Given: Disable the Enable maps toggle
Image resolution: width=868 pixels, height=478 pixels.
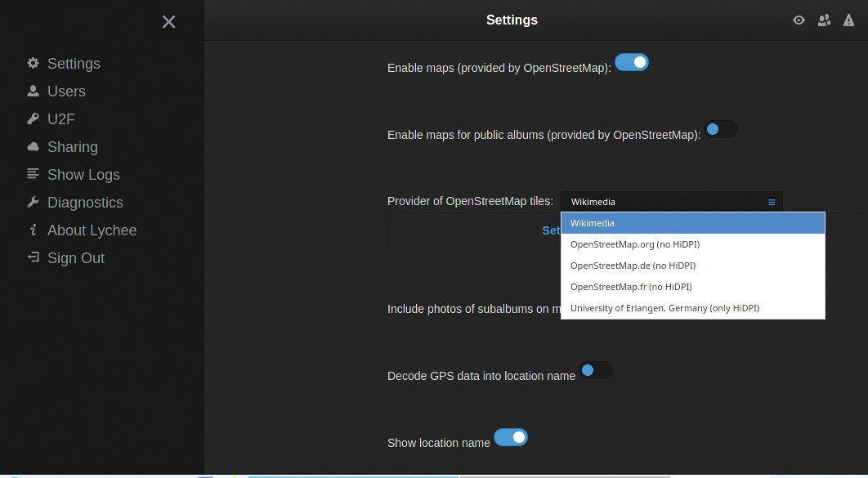Looking at the screenshot, I should coord(632,63).
